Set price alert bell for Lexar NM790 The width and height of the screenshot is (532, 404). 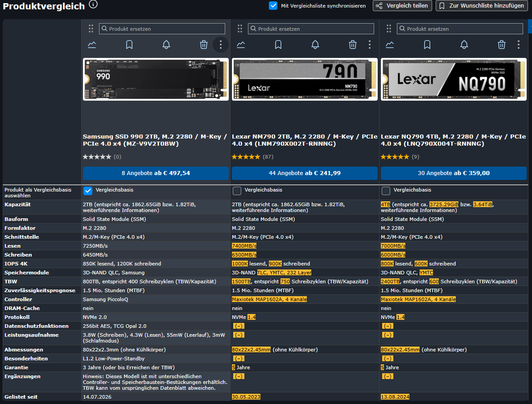(x=315, y=45)
